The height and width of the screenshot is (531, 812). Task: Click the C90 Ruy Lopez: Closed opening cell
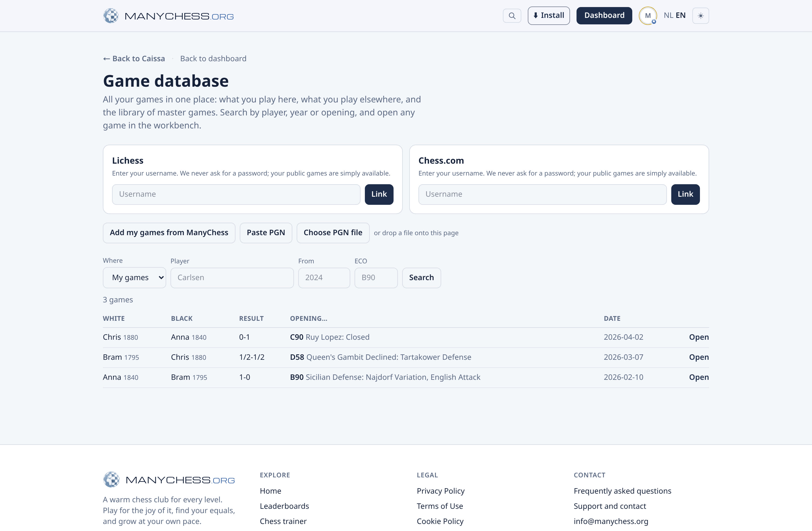[330, 337]
